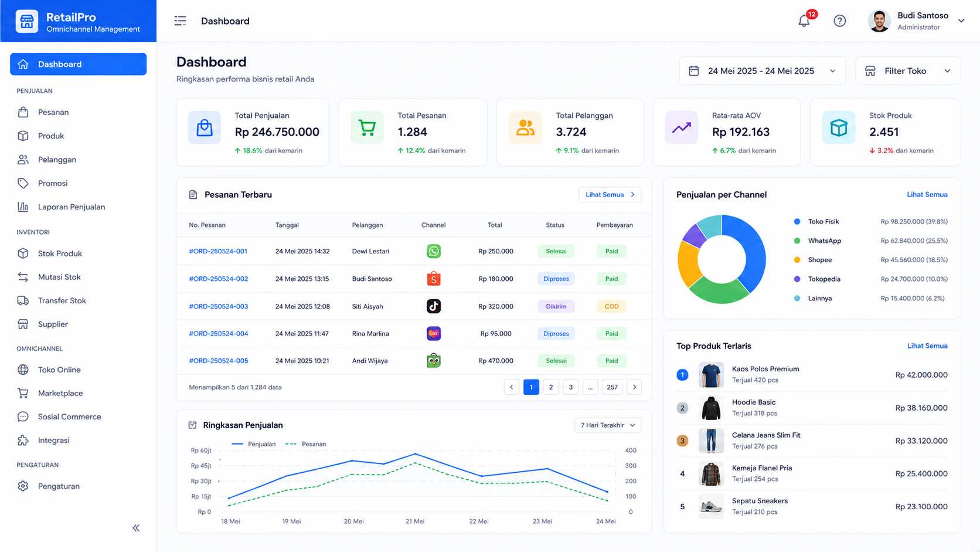Click the Pesanan Terbaru document icon
Viewport: 980px width, 552px height.
193,195
